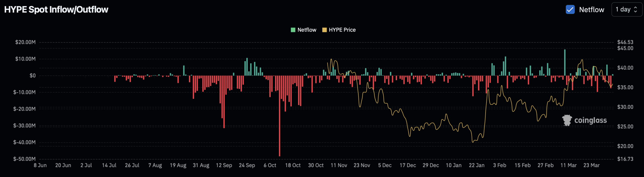Click the $46.53 price axis label
Image resolution: width=644 pixels, height=177 pixels.
point(625,42)
